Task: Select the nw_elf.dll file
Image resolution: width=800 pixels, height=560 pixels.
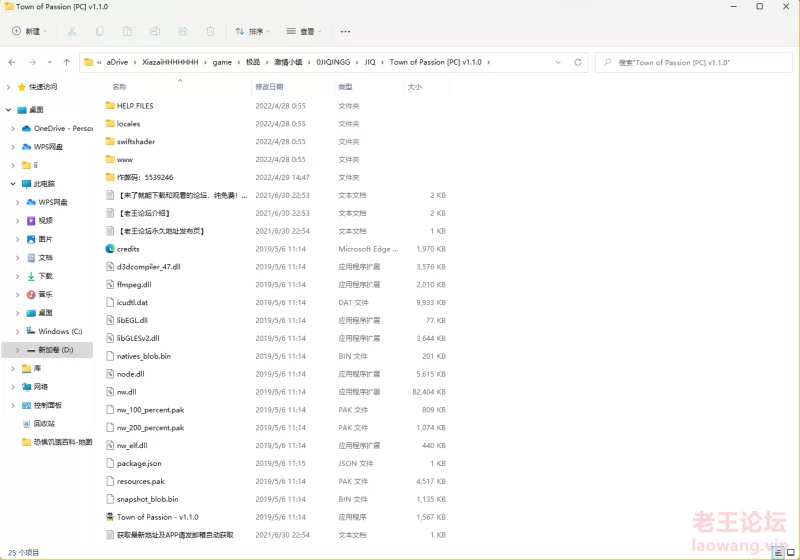Action: [x=132, y=445]
